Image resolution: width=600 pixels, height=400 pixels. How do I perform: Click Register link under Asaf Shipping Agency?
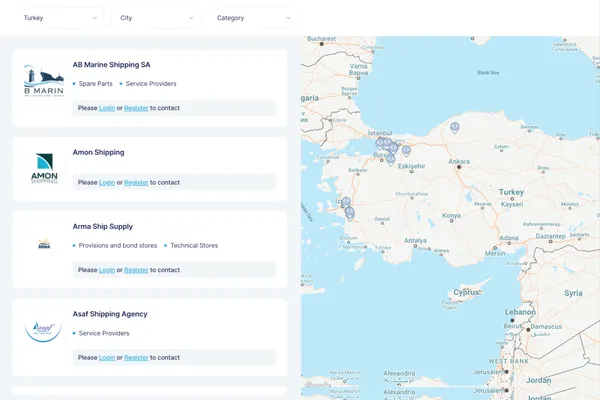(136, 357)
